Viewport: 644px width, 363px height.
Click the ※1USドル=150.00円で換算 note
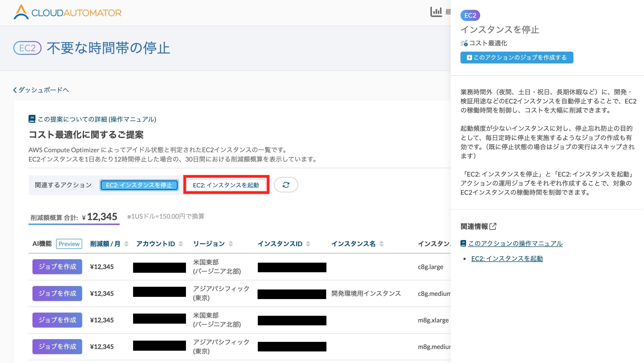tap(166, 216)
